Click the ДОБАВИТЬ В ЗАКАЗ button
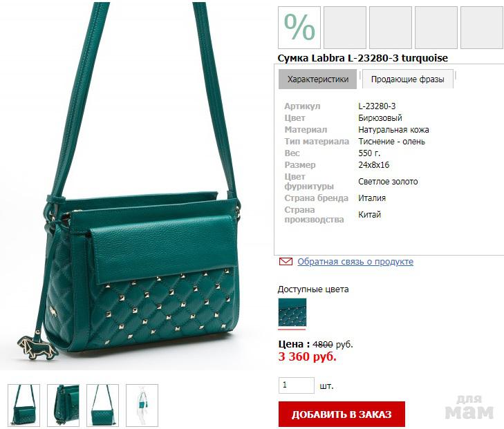 (x=342, y=414)
